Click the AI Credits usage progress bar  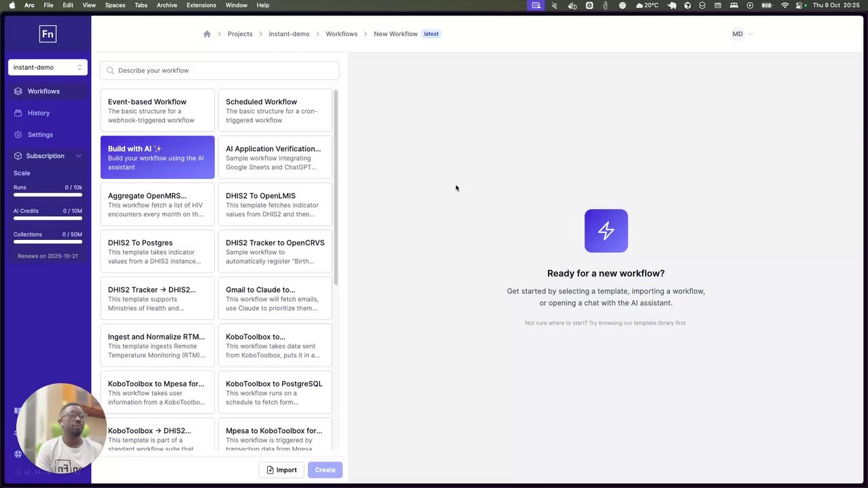click(x=47, y=218)
